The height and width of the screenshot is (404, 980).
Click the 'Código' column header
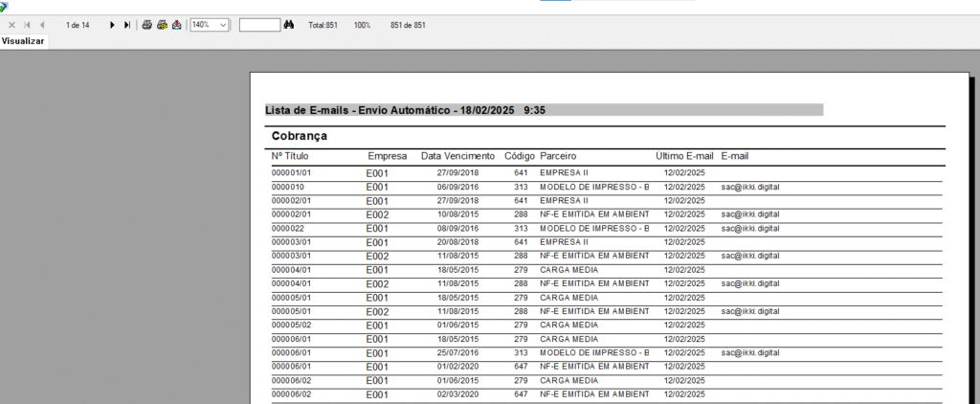coord(520,156)
